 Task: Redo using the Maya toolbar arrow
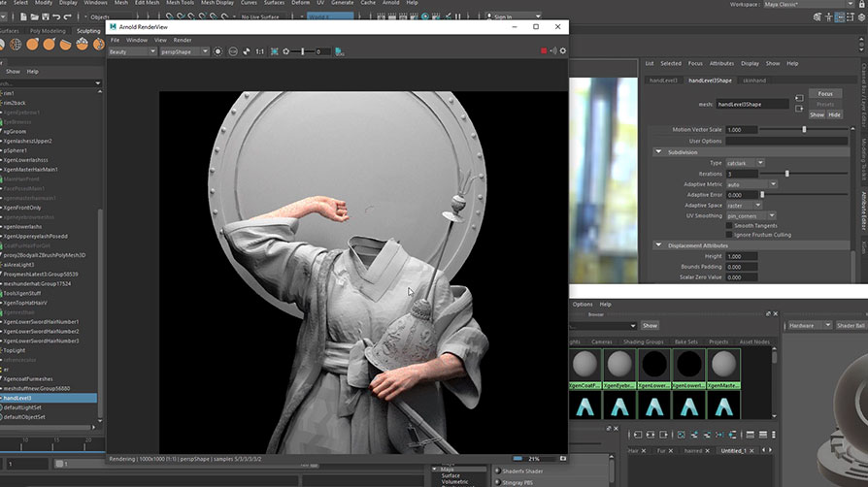click(x=67, y=17)
